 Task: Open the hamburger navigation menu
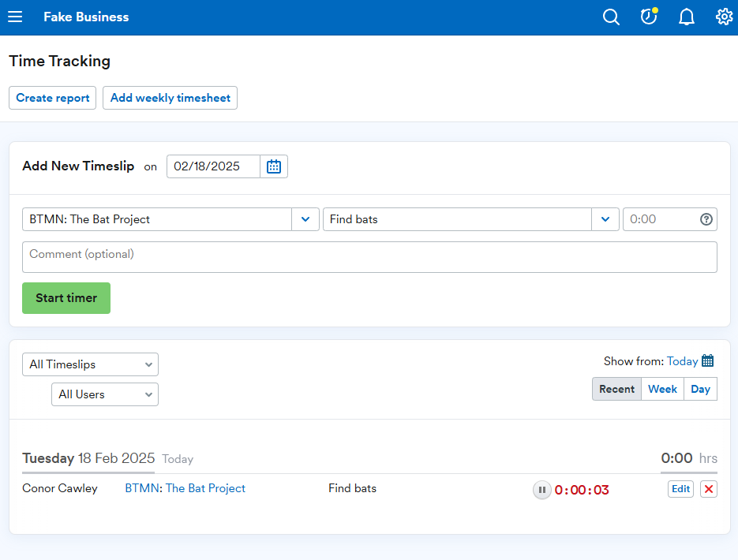tap(15, 17)
